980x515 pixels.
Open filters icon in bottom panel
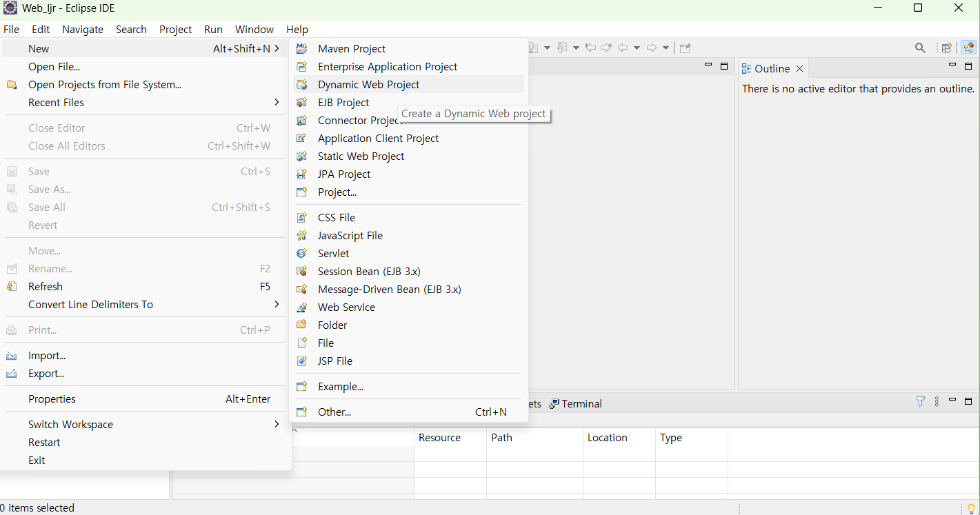pos(920,401)
